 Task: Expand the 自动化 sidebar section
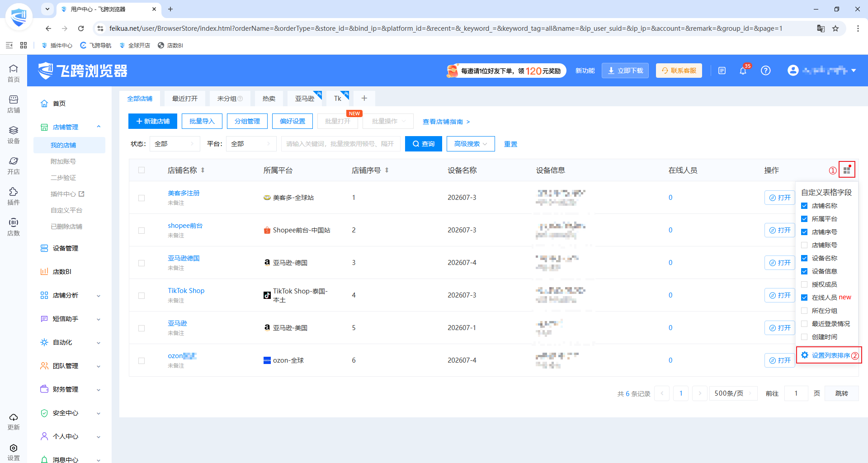coord(99,342)
